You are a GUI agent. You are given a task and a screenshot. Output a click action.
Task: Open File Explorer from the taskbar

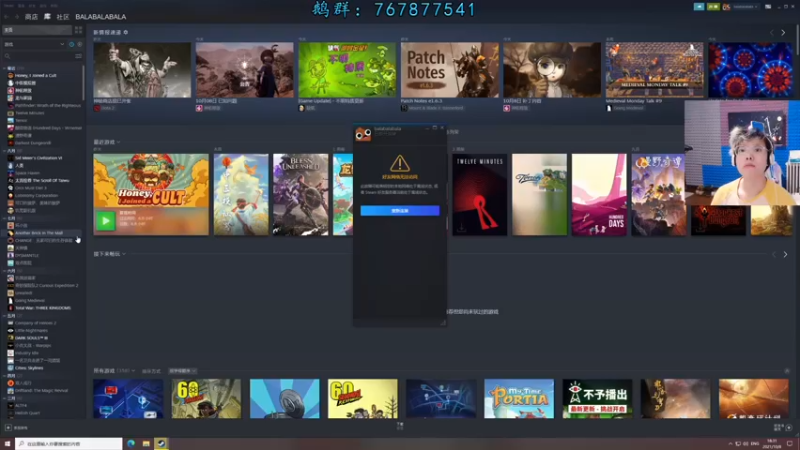pyautogui.click(x=146, y=443)
